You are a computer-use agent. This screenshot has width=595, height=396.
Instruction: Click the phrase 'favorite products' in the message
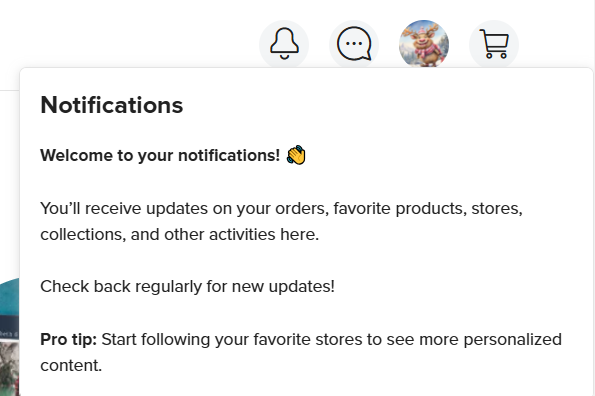point(400,209)
